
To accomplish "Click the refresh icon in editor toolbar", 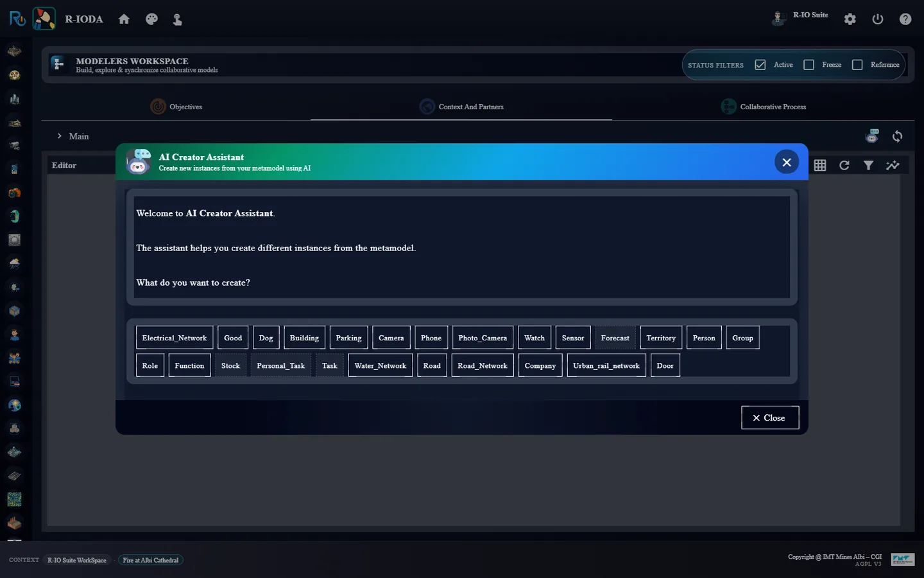I will (844, 165).
